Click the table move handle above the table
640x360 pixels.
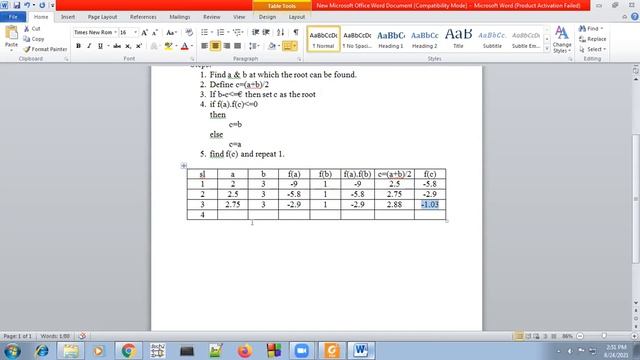pyautogui.click(x=184, y=165)
